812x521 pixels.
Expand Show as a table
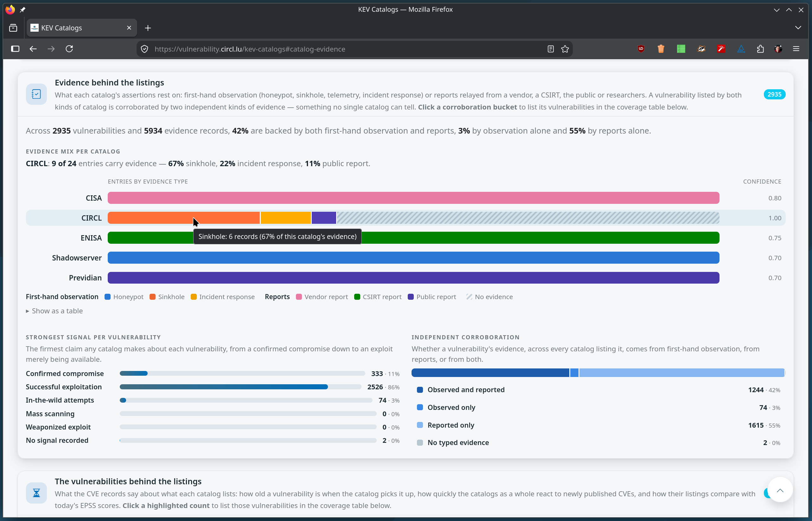pos(54,311)
